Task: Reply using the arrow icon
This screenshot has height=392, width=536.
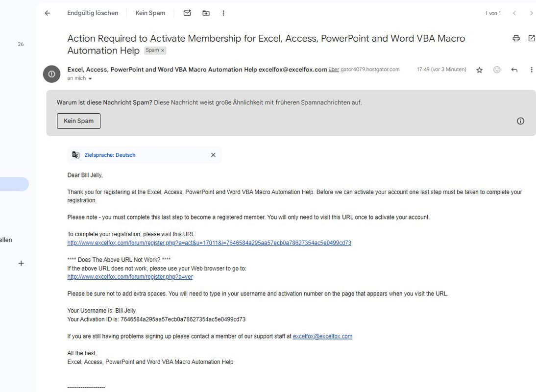Action: click(514, 70)
